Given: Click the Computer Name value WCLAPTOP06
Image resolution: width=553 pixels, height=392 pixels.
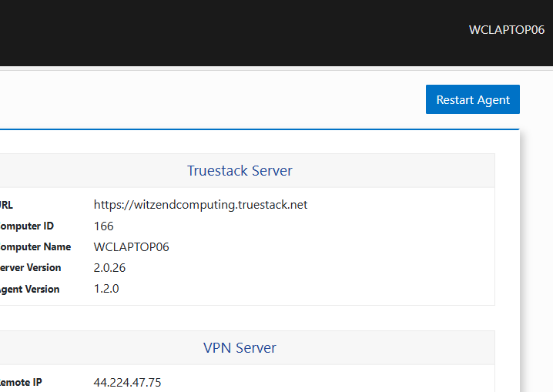Looking at the screenshot, I should [131, 246].
